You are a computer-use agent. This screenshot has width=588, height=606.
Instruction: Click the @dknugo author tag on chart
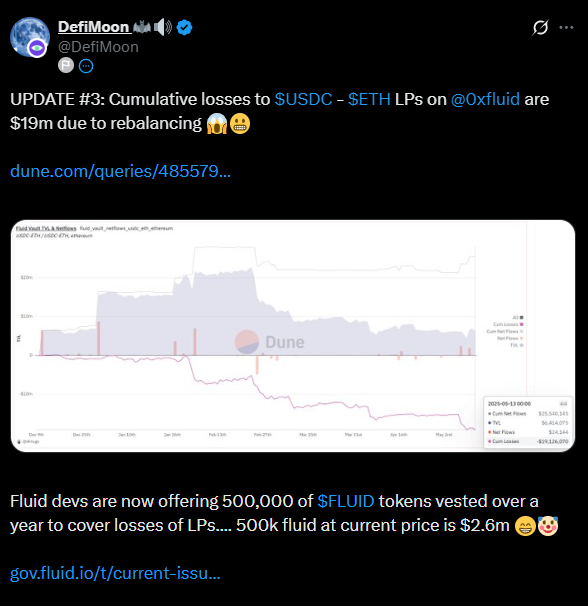pyautogui.click(x=29, y=441)
